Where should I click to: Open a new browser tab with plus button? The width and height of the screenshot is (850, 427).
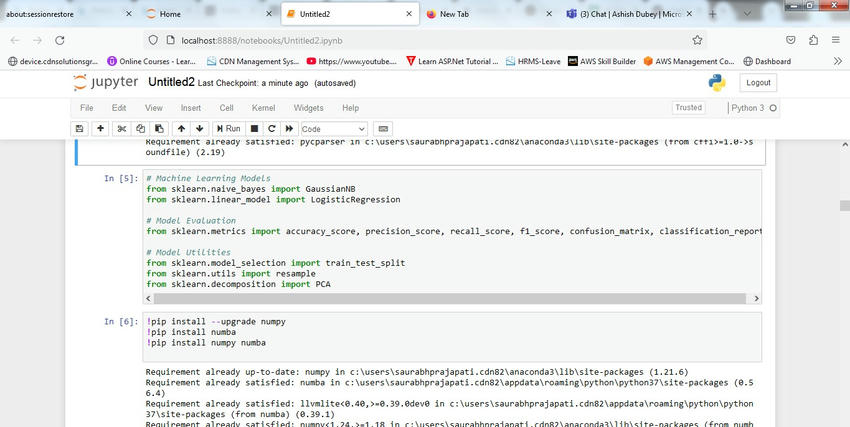click(712, 14)
